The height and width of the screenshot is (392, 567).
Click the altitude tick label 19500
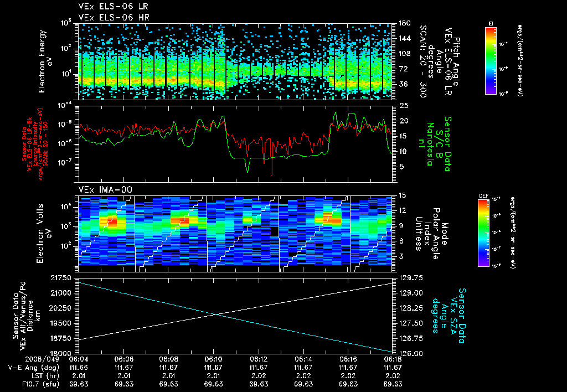(x=61, y=323)
